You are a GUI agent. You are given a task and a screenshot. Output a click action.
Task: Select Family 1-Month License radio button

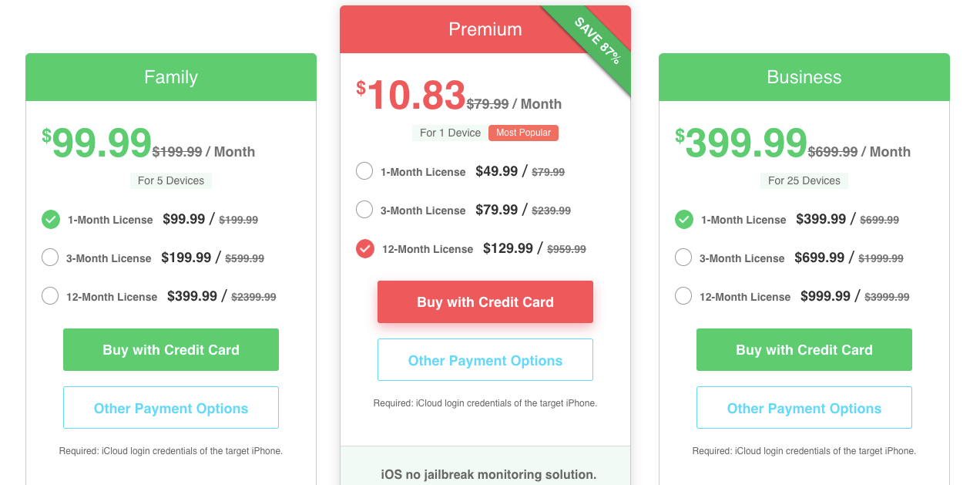(51, 220)
